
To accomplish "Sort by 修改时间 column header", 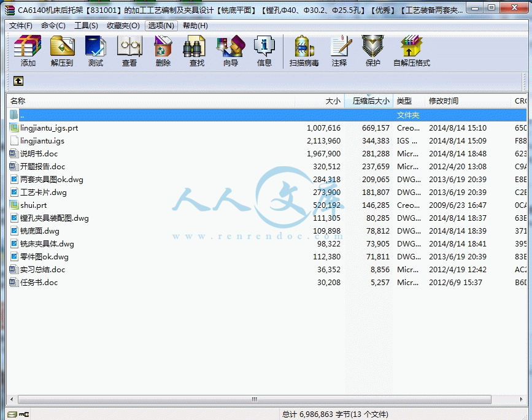I will click(468, 101).
